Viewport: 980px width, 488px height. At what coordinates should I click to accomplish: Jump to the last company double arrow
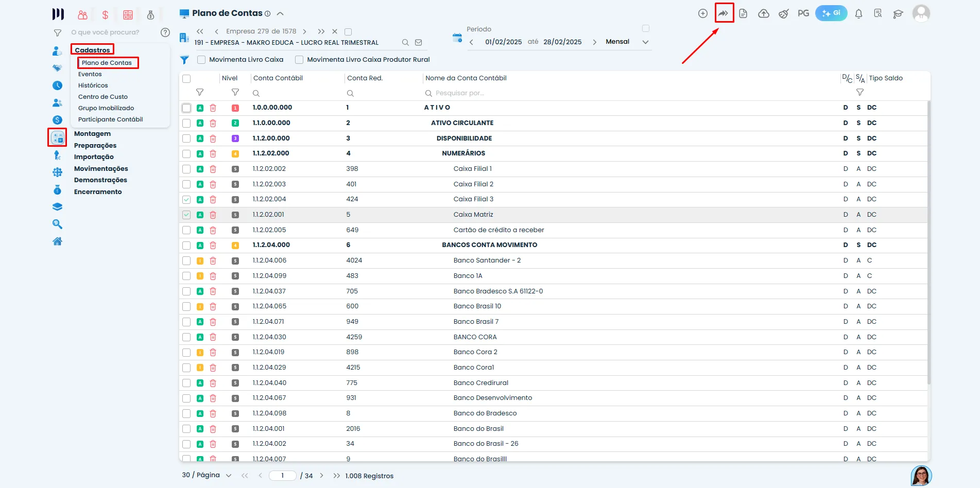(321, 31)
